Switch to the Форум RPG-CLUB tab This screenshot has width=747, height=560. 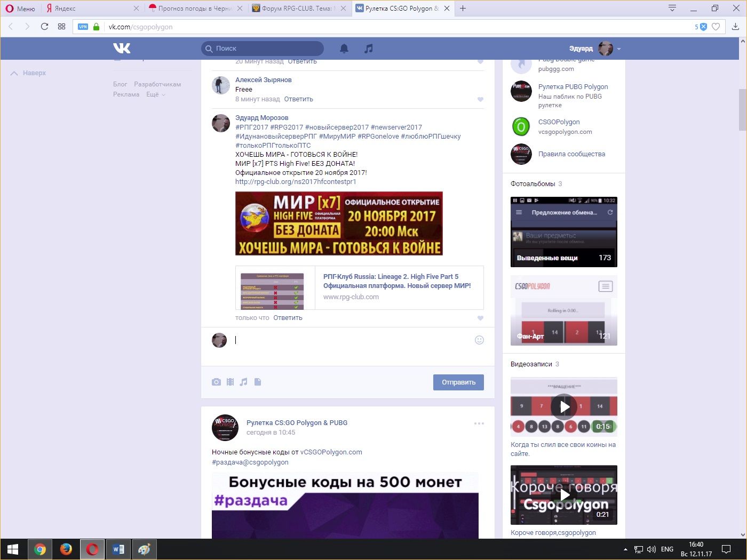pyautogui.click(x=299, y=9)
